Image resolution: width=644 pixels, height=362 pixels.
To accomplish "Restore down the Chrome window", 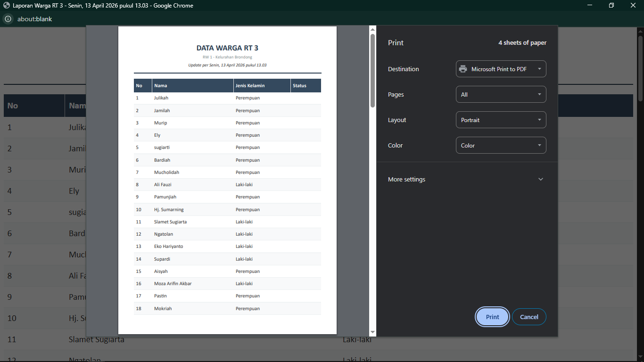I will pyautogui.click(x=611, y=6).
